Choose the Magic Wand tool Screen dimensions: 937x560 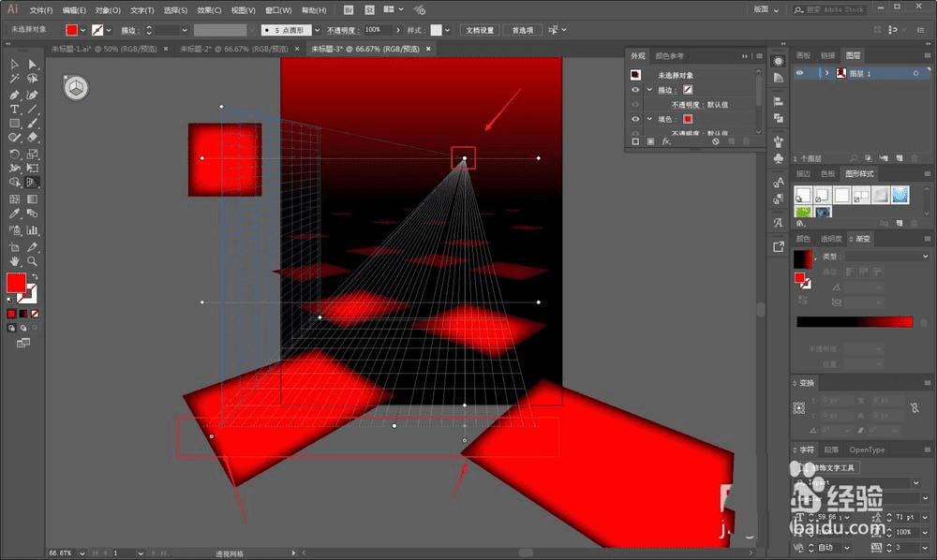point(15,80)
